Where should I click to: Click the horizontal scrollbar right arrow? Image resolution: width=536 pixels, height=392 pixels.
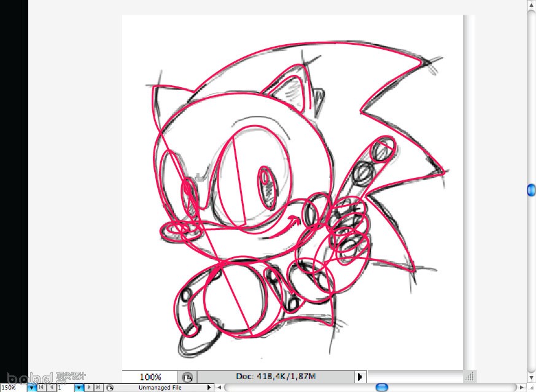[522, 388]
